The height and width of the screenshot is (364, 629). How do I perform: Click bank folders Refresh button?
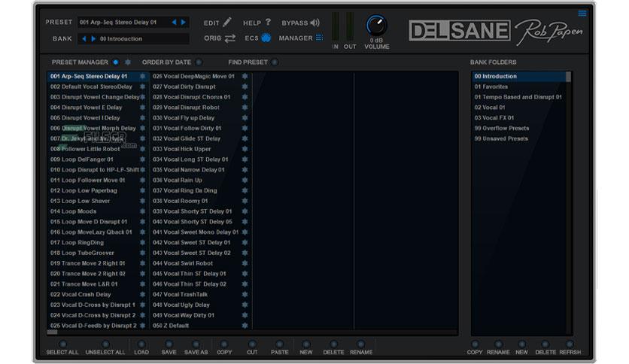[570, 344]
